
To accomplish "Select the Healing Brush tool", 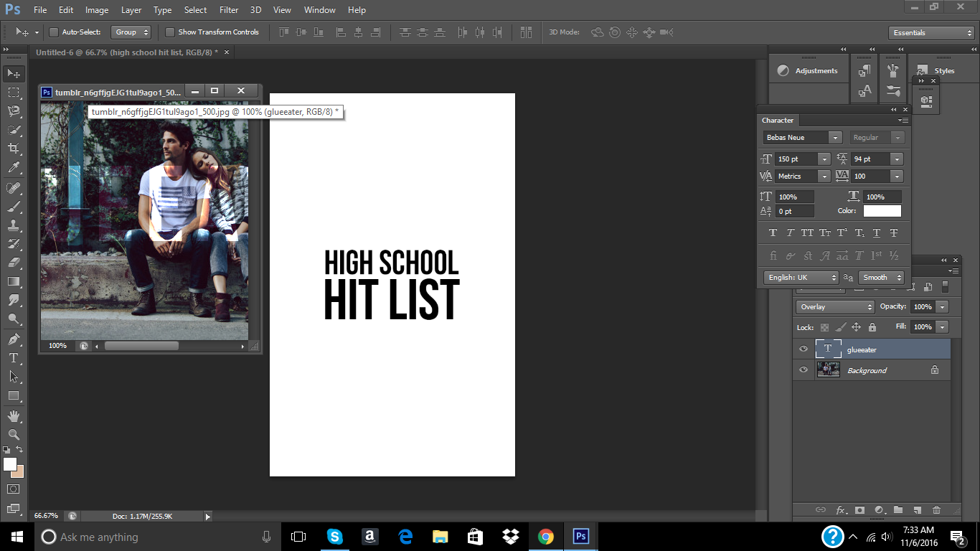I will (x=14, y=188).
